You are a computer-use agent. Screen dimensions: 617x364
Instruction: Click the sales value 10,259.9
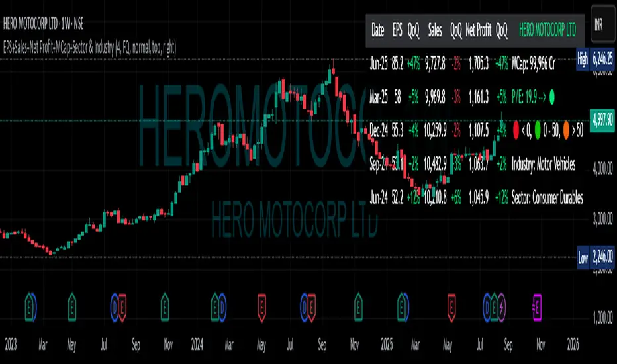click(435, 130)
